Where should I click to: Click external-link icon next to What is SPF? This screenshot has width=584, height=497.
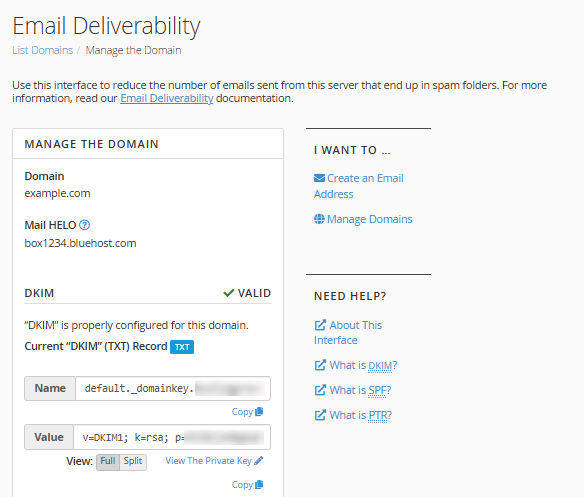pos(320,390)
